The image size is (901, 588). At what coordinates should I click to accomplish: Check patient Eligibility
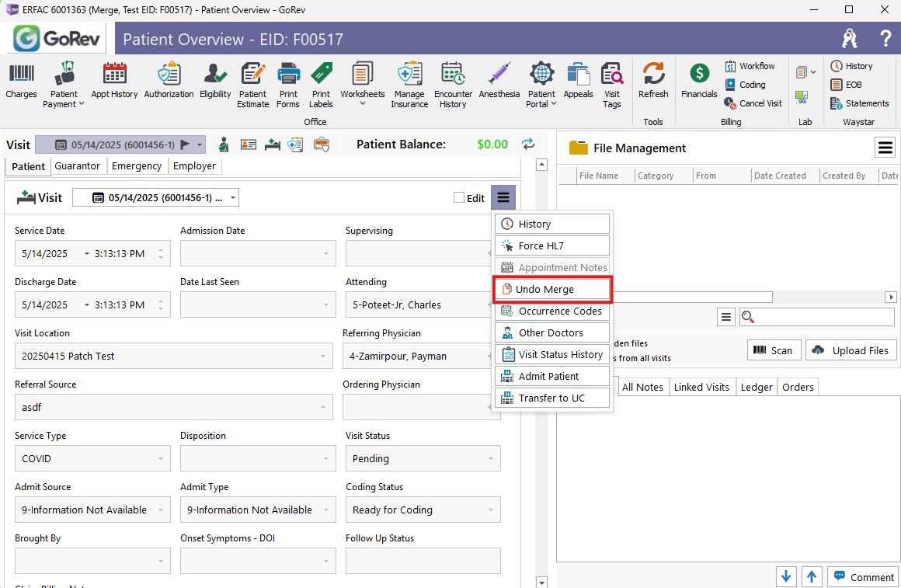(215, 81)
